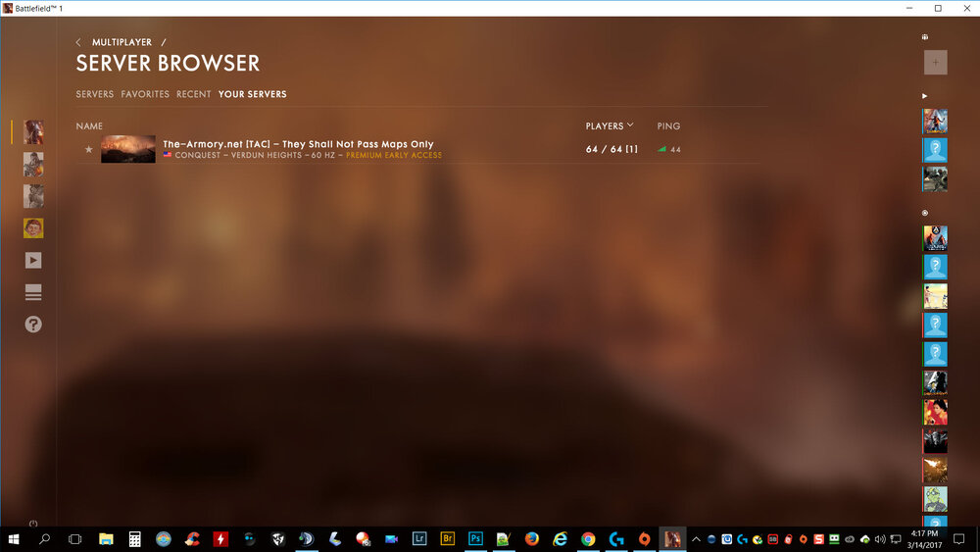Image resolution: width=980 pixels, height=552 pixels.
Task: Click the Multiplayer breadcrumb link
Action: coord(122,42)
